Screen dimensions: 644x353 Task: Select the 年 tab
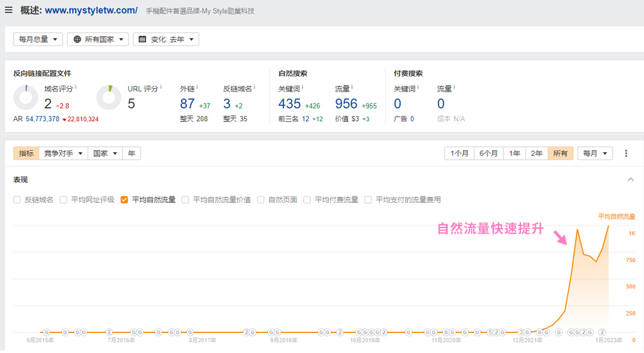131,153
